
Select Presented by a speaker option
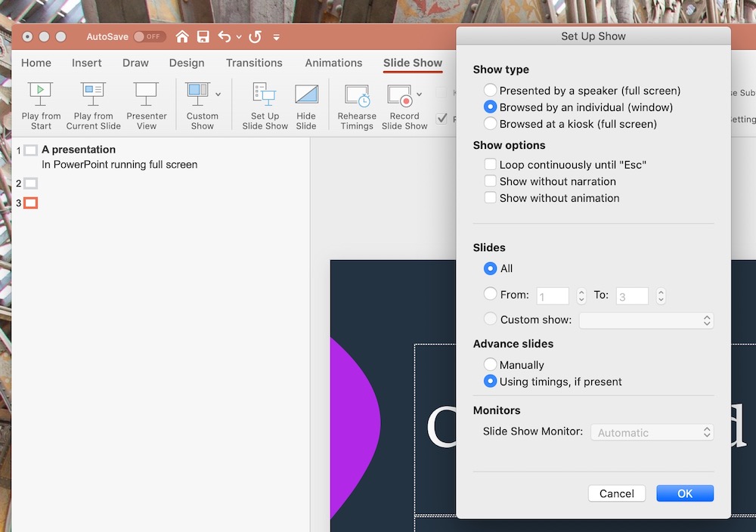point(491,91)
